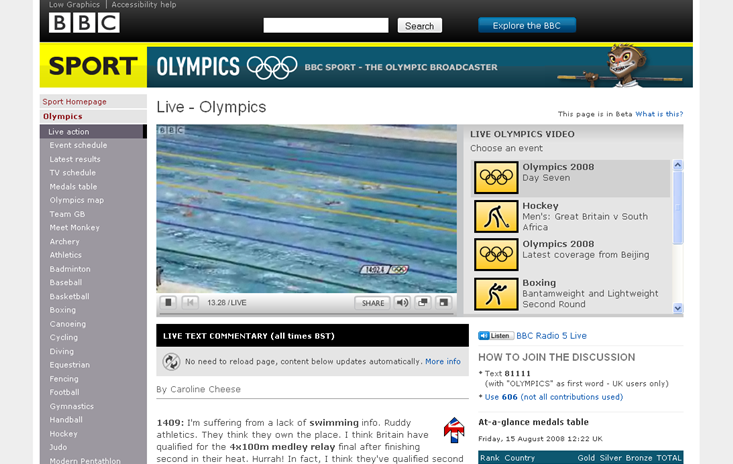Select Olympics 2008 Day Seven rings icon

tap(496, 178)
